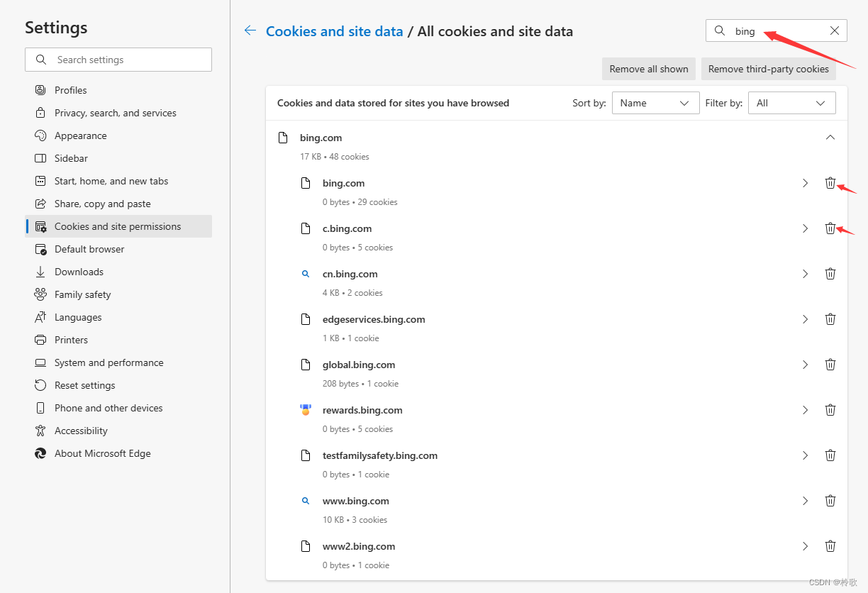Click the Appearance palette icon in the sidebar

click(x=40, y=135)
